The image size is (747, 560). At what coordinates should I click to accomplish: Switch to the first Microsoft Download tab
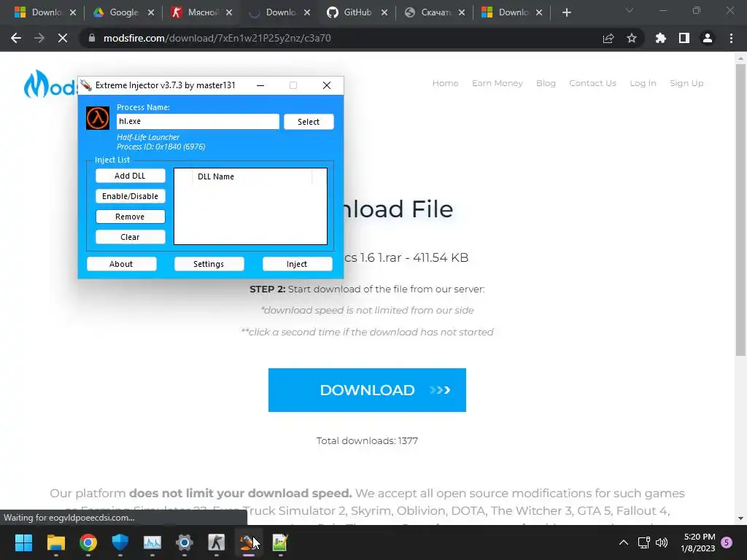coord(45,12)
